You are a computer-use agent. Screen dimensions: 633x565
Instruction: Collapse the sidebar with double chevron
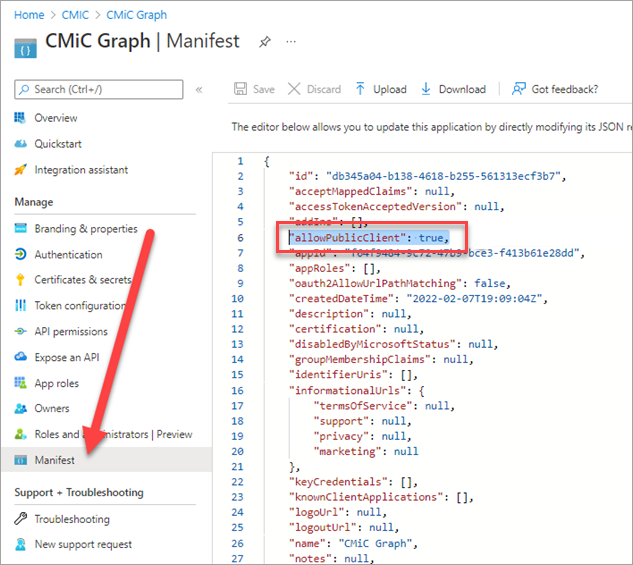pyautogui.click(x=199, y=90)
